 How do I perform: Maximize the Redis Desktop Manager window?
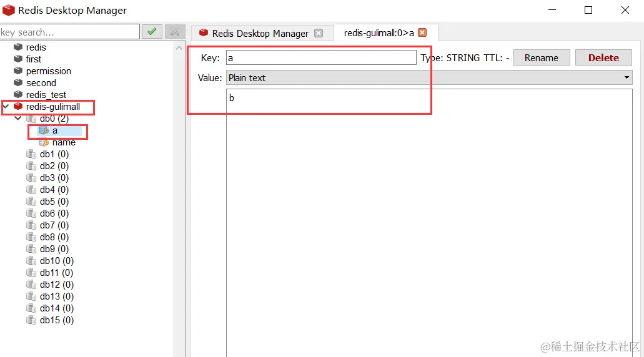click(588, 10)
